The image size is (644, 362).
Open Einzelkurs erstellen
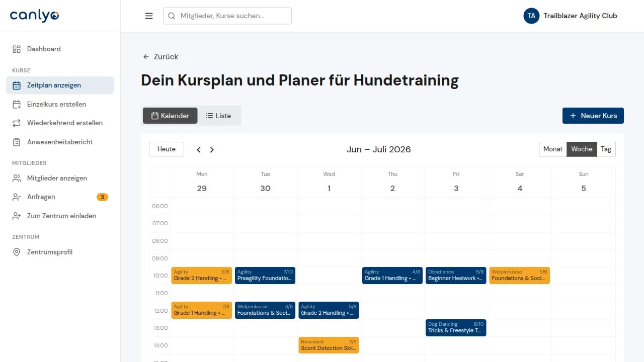click(60, 104)
